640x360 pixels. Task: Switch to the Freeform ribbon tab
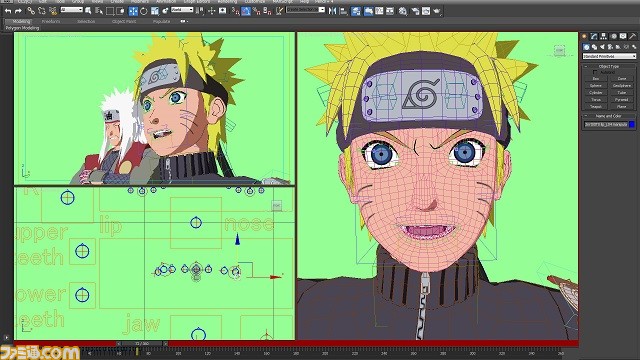tap(51, 21)
